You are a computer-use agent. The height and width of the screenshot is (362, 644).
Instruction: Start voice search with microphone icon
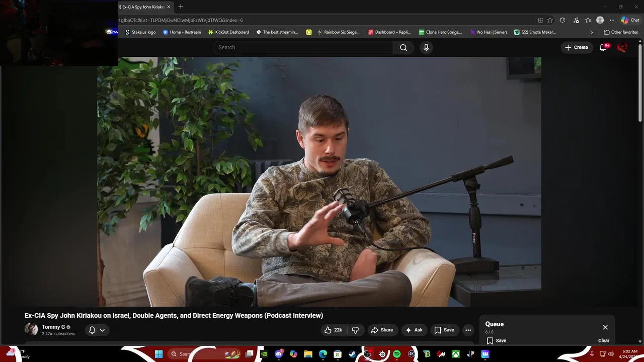click(x=426, y=47)
